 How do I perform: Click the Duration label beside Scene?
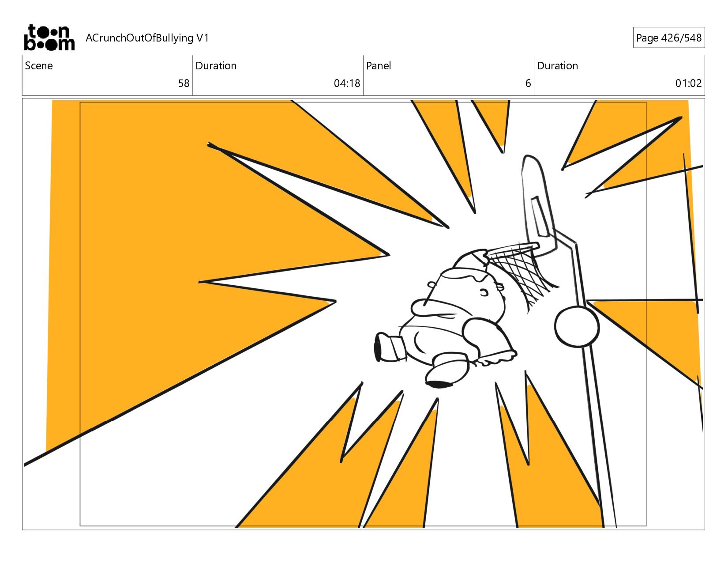tap(216, 66)
